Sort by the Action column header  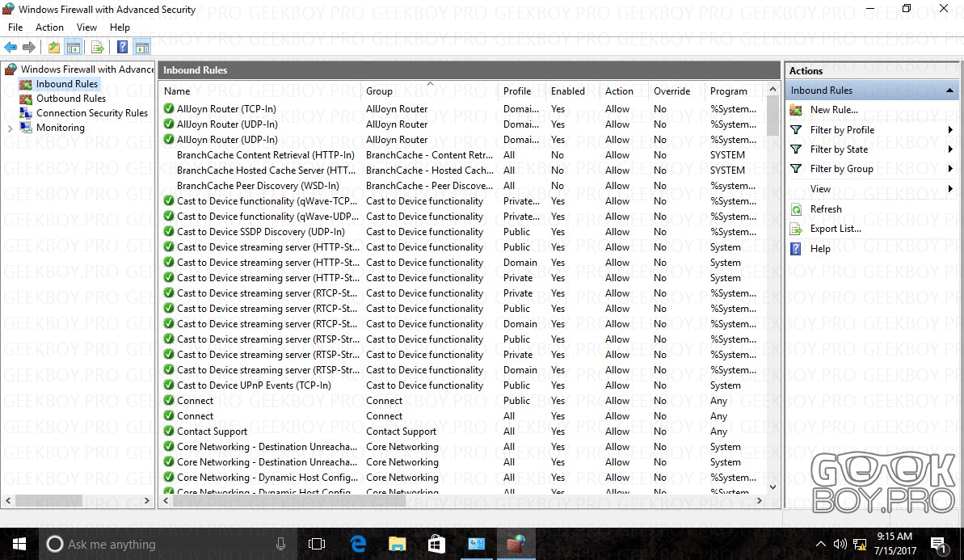624,91
